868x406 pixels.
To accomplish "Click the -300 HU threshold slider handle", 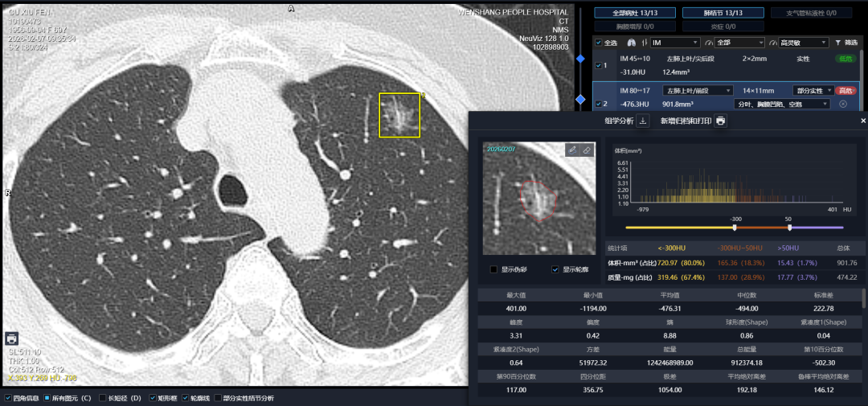I will (x=735, y=228).
